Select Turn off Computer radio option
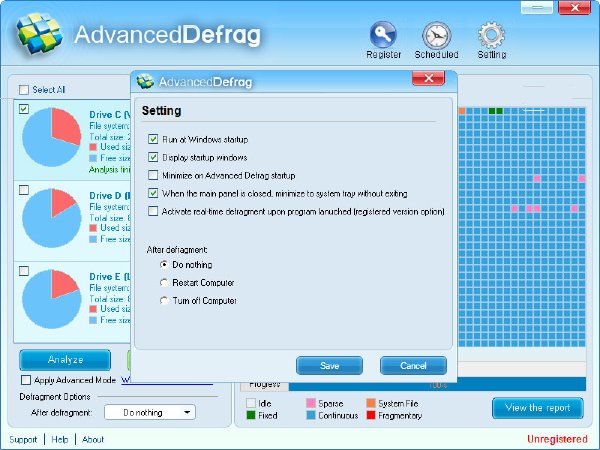The height and width of the screenshot is (450, 600). click(x=164, y=300)
